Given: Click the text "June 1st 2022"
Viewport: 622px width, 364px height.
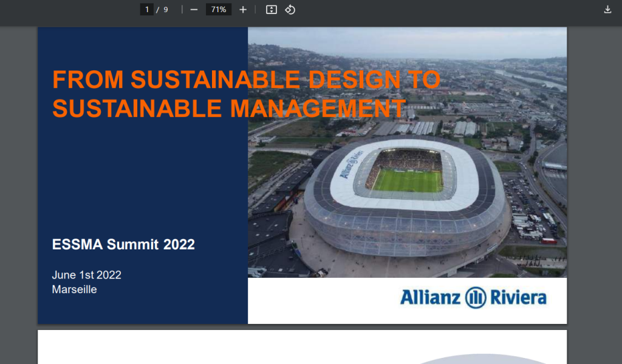Looking at the screenshot, I should tap(86, 275).
